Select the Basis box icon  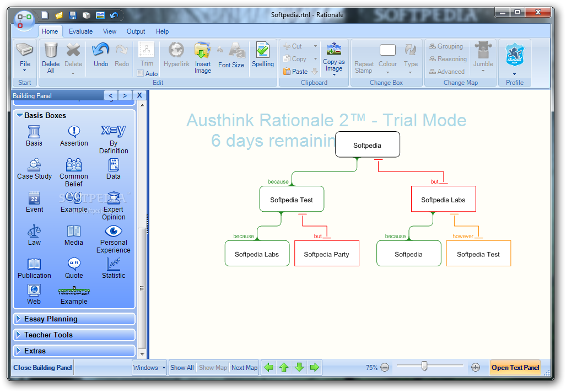(x=34, y=131)
